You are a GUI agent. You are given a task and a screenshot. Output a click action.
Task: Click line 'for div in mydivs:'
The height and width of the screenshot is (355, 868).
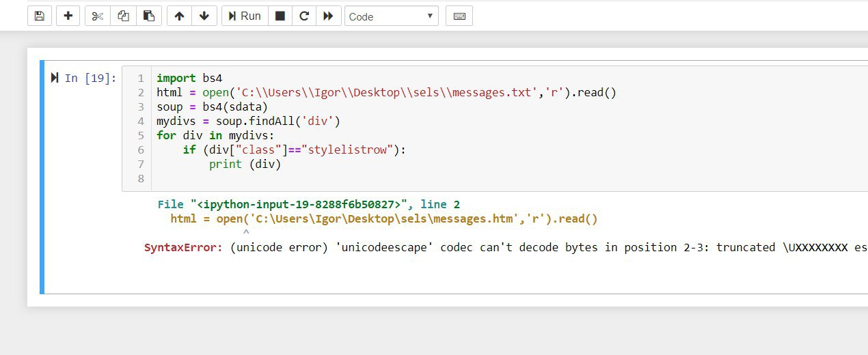click(x=215, y=136)
